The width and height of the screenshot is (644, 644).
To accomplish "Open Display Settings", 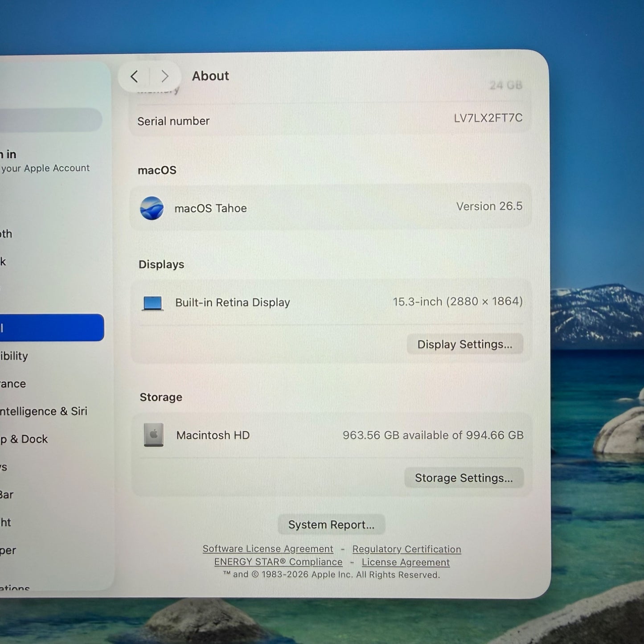I will click(465, 344).
